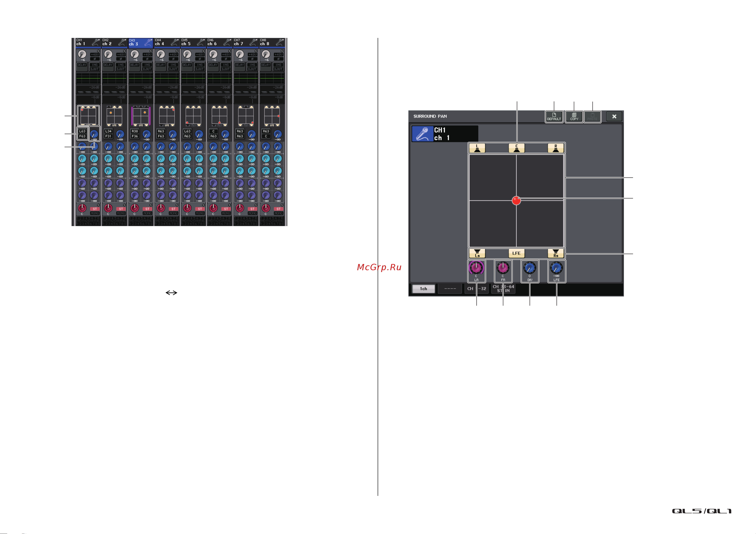Switch to the 1ch tab

423,289
